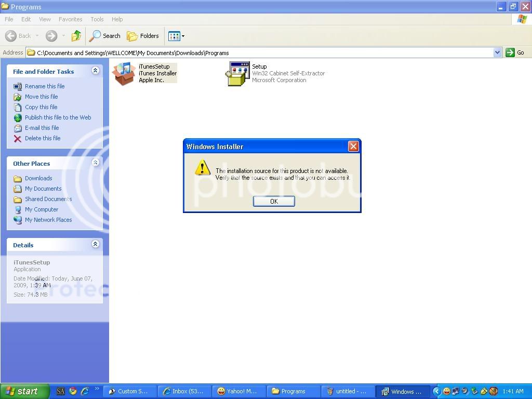Open the Search pane

[104, 36]
